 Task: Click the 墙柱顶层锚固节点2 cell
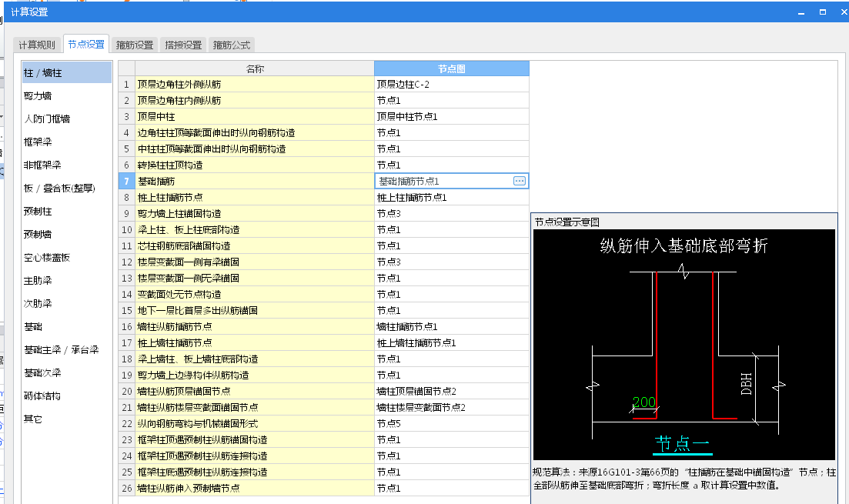(x=452, y=392)
